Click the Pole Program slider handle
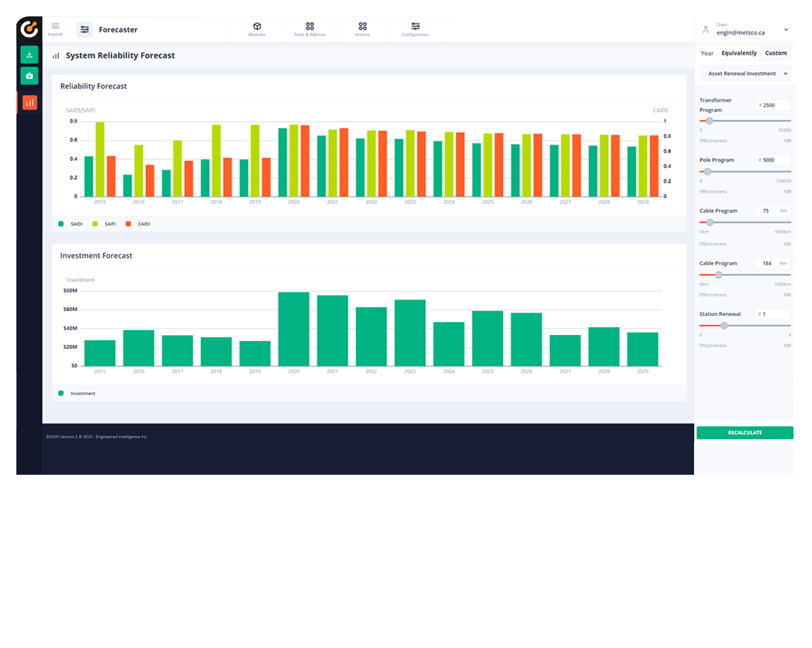 [708, 171]
